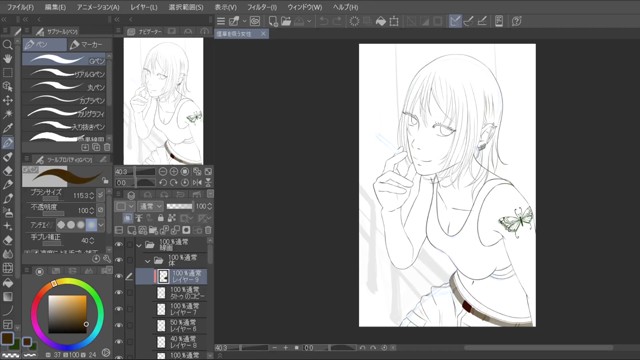640x360 pixels.
Task: Hide レイヤー 6 via its eye icon
Action: pyautogui.click(x=118, y=325)
